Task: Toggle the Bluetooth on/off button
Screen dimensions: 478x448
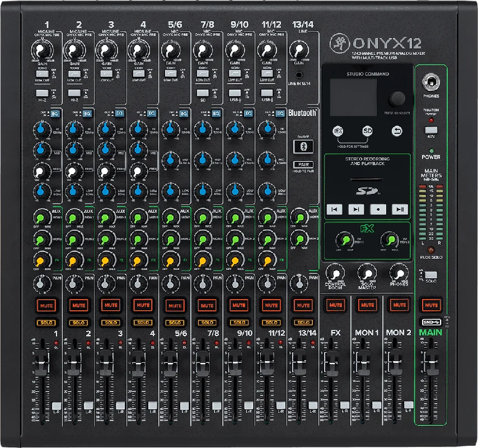Action: coord(303,147)
